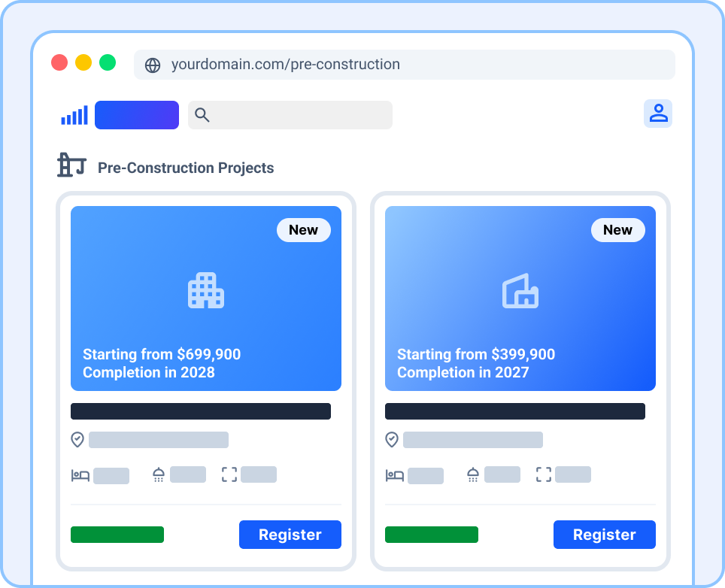Click the bed icon on first card
Viewport: 725px width, 588px height.
click(x=80, y=475)
